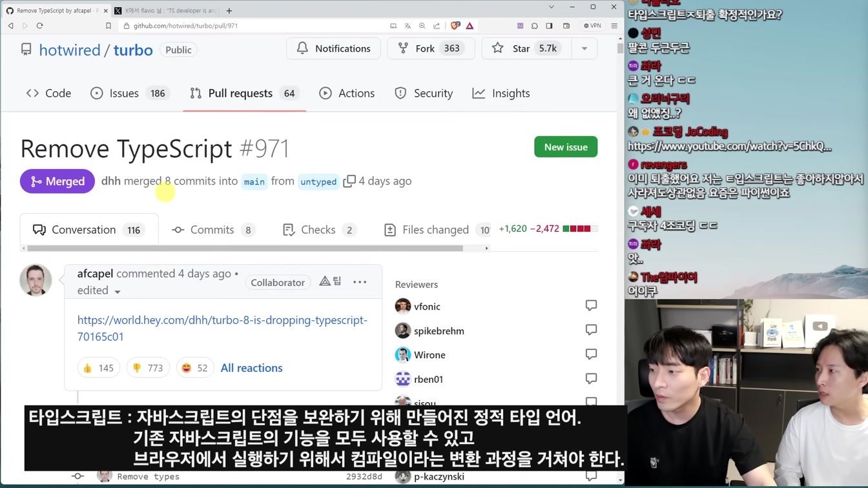
Task: Reload the page with the refresh icon
Action: click(x=39, y=26)
